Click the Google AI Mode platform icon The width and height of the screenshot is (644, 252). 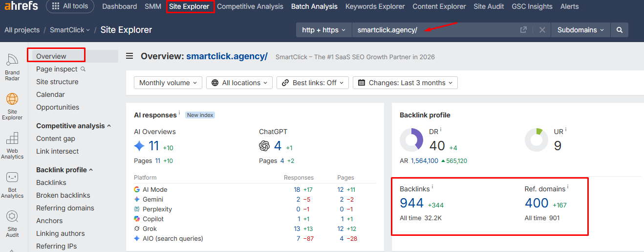click(137, 189)
